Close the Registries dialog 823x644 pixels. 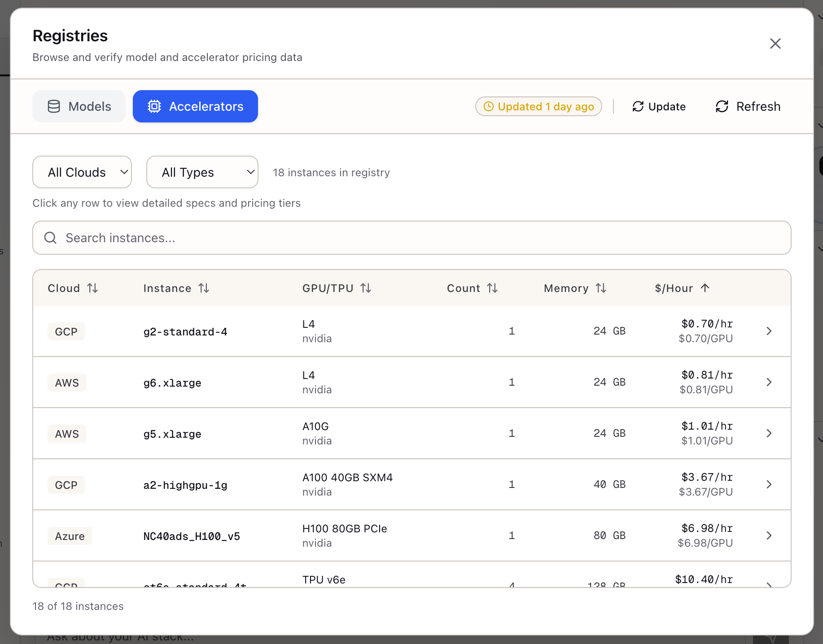[x=775, y=44]
